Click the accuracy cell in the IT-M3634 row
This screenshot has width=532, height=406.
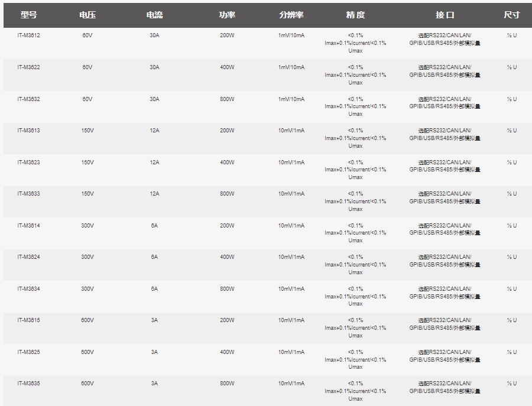coord(355,296)
